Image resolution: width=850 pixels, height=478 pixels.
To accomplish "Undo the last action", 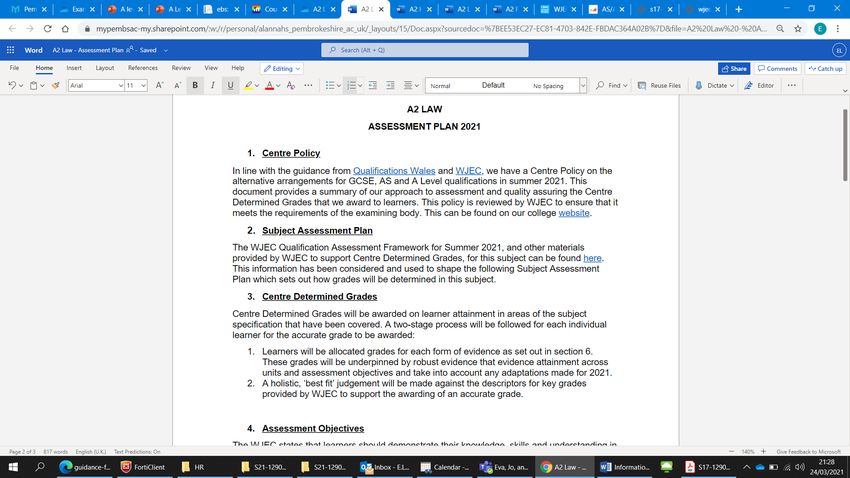I will 12,86.
